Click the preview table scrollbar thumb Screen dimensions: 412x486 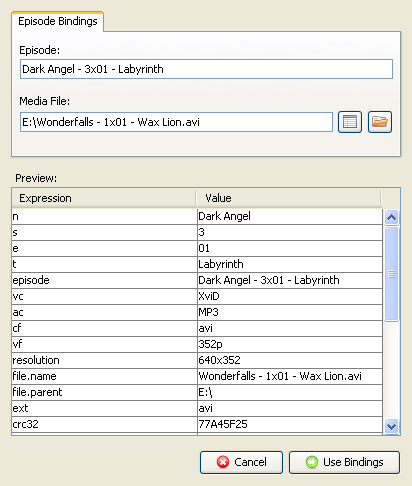[x=391, y=274]
